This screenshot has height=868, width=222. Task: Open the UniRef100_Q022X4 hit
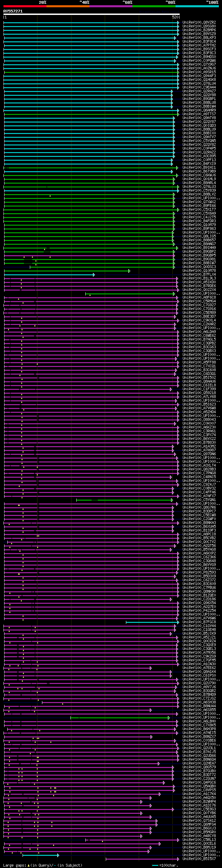pos(199,290)
